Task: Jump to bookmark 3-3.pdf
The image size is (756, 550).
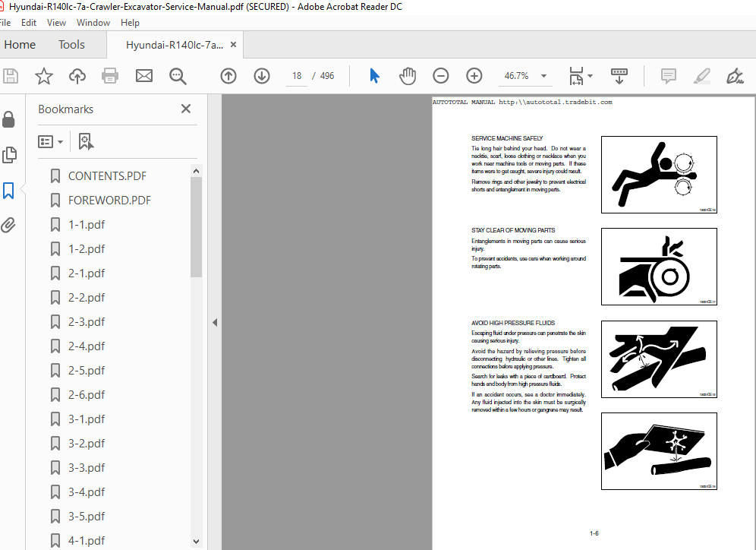Action: 87,467
